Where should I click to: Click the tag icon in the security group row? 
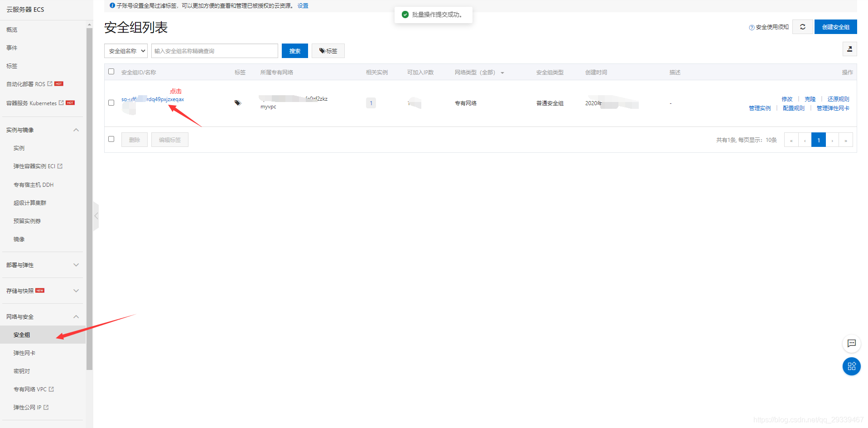238,103
